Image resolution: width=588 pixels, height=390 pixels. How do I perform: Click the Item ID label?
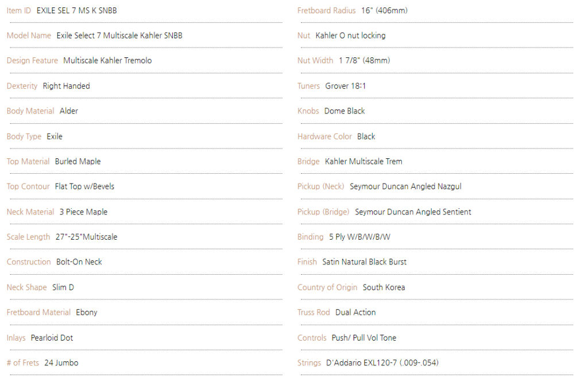19,10
